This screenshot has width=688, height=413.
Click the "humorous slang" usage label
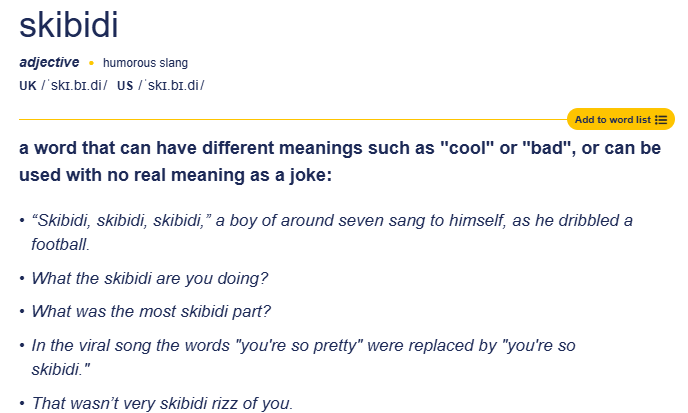point(145,64)
